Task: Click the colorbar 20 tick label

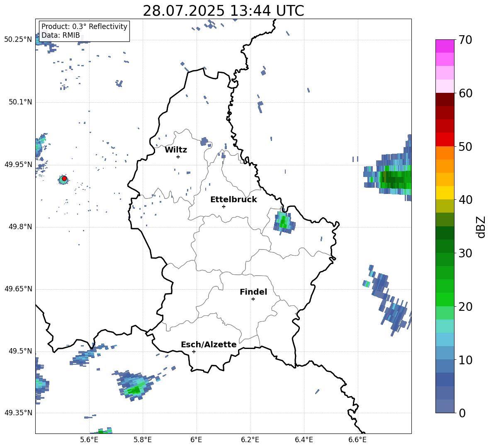Action: [465, 307]
